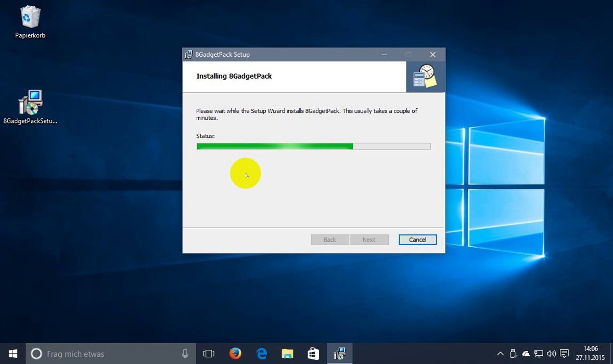Screen dimensions: 613x364
Task: Open network settings via the tray network icon
Action: tap(538, 353)
